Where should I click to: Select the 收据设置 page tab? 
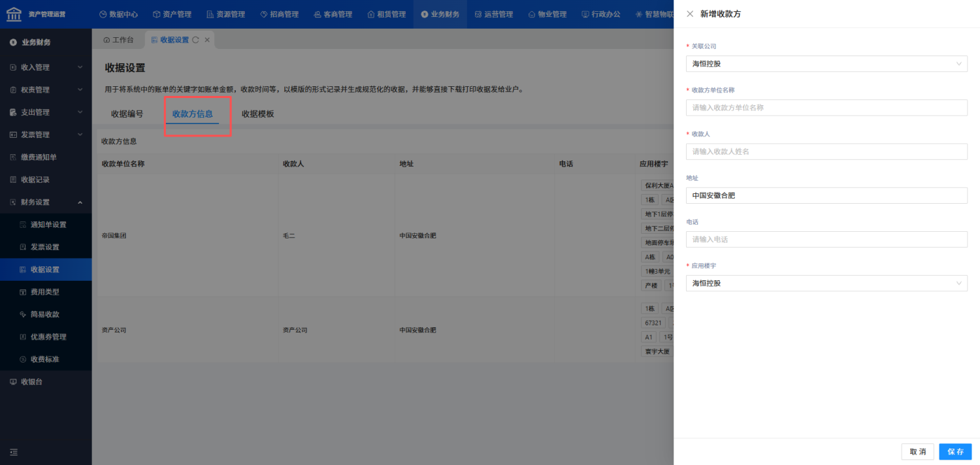click(174, 40)
